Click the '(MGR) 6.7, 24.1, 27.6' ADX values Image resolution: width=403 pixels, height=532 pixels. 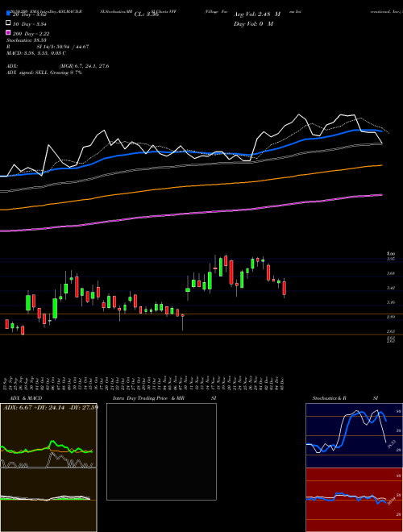[84, 66]
